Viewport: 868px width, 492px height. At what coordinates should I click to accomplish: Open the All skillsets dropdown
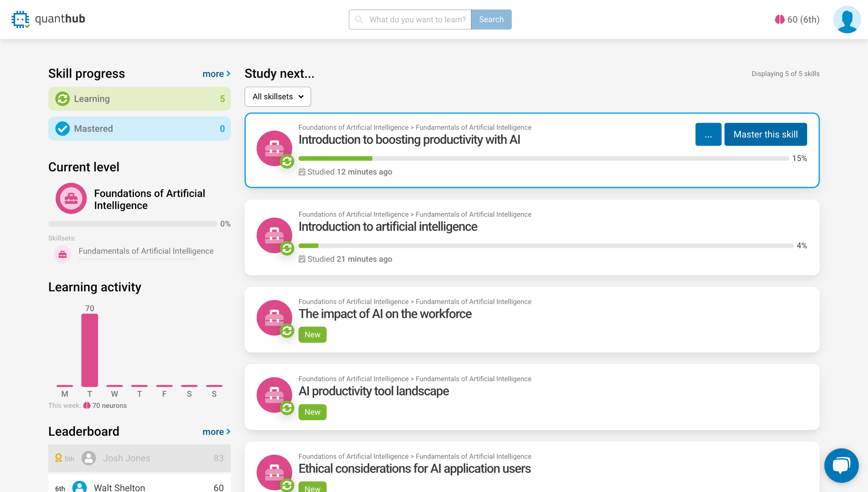(x=278, y=97)
